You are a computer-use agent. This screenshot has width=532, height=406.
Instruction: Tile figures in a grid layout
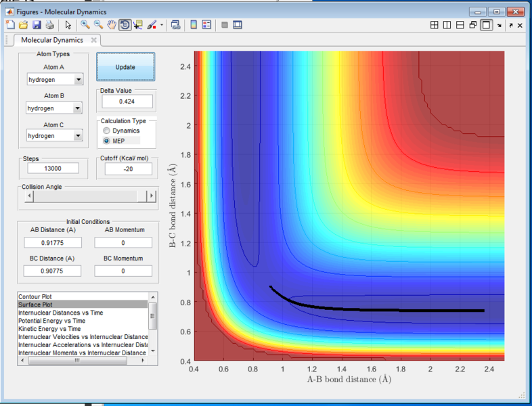(435, 25)
